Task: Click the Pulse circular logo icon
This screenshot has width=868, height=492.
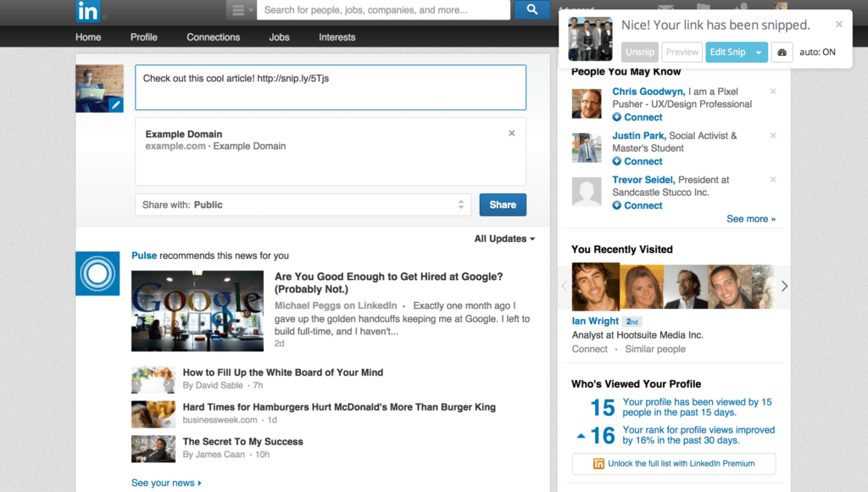Action: 97,273
